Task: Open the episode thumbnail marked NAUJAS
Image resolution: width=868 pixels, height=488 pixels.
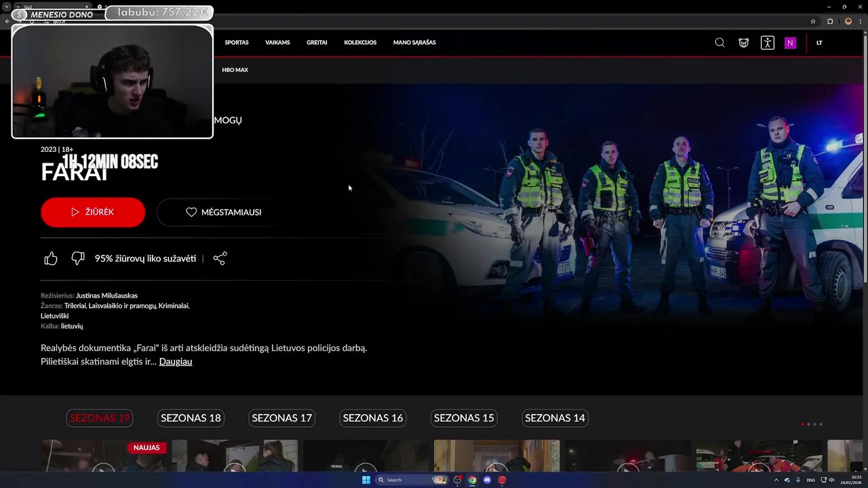Action: pyautogui.click(x=104, y=456)
